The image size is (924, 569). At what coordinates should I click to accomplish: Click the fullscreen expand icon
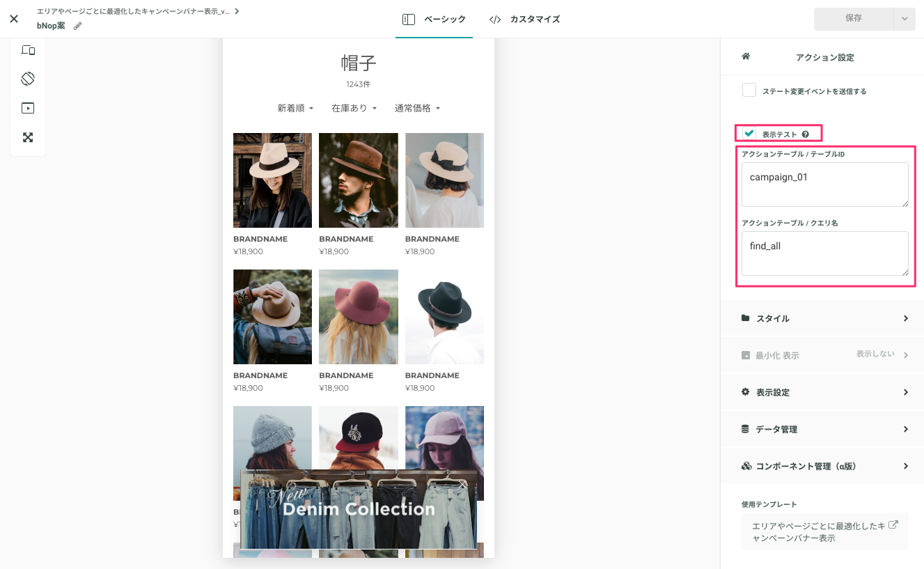click(28, 137)
